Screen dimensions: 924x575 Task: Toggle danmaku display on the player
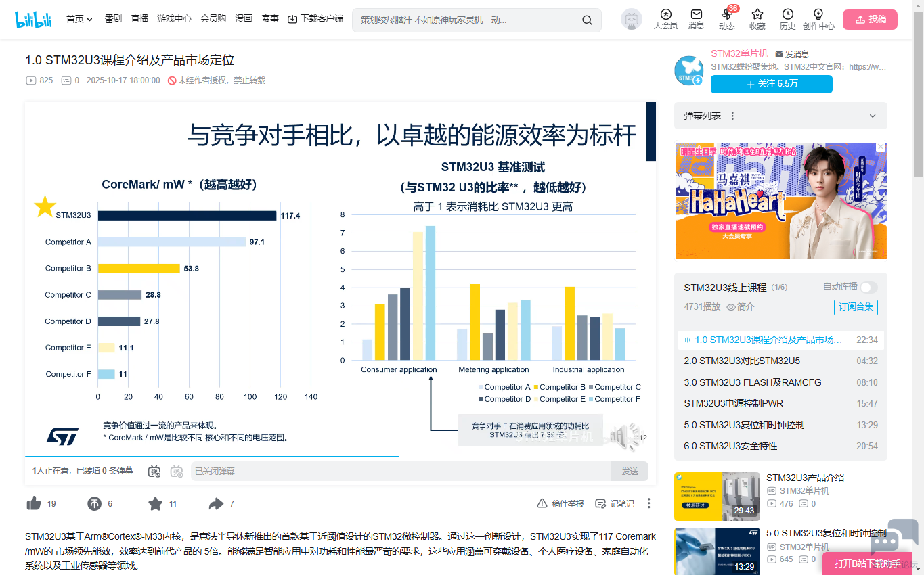tap(154, 471)
